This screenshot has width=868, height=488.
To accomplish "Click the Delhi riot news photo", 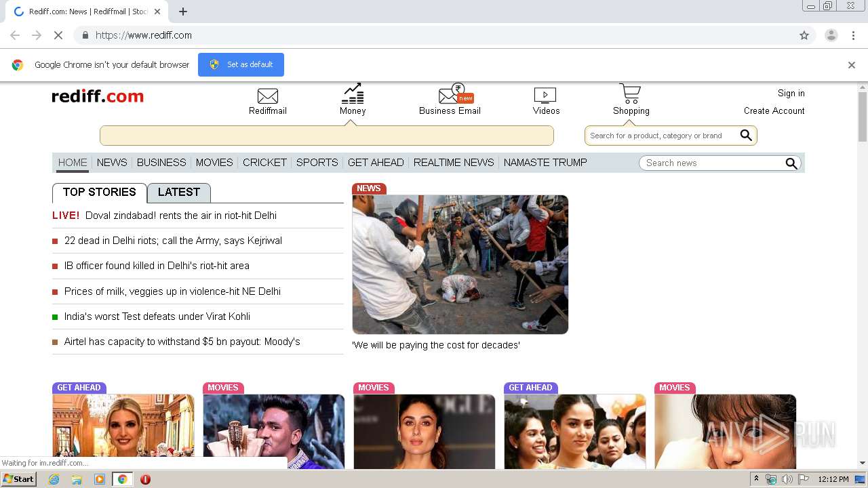I will click(x=460, y=264).
